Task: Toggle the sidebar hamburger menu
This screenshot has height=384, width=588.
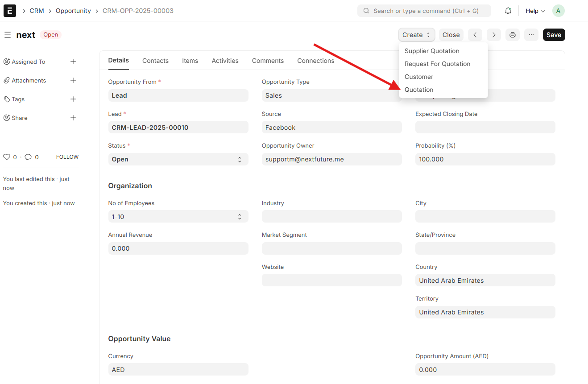Action: pos(7,35)
